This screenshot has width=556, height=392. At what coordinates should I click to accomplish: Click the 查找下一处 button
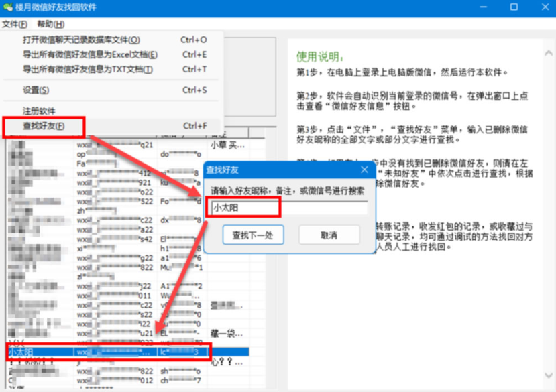[x=253, y=235]
